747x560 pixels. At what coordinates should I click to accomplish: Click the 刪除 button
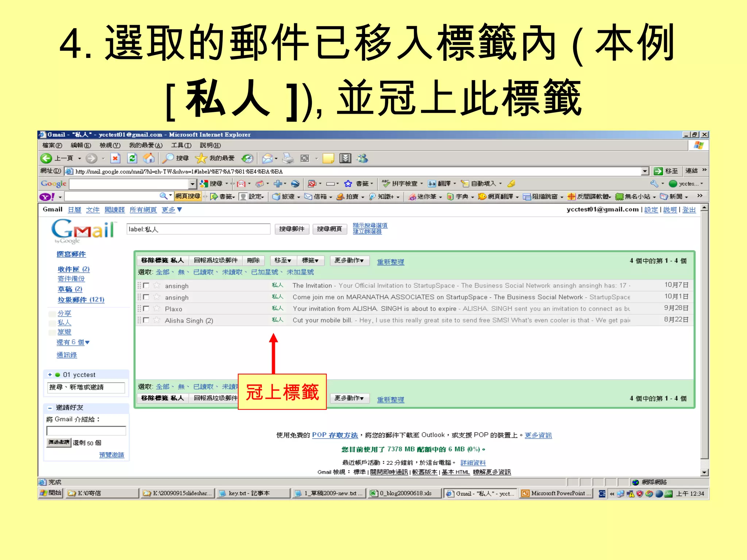(x=253, y=260)
